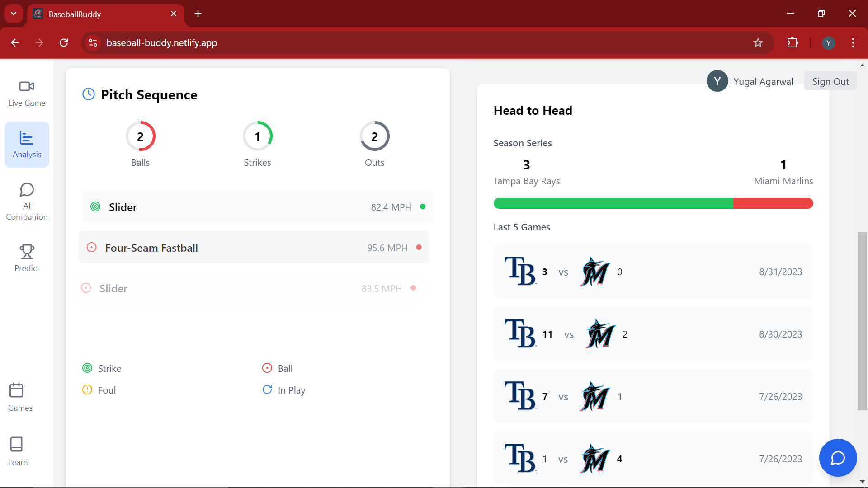The height and width of the screenshot is (488, 868).
Task: Open the Chrome three-dot menu
Action: click(x=853, y=42)
